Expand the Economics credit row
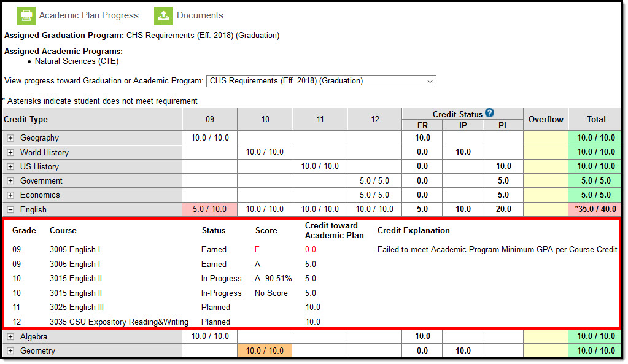Image resolution: width=628 pixels, height=364 pixels. (10, 195)
